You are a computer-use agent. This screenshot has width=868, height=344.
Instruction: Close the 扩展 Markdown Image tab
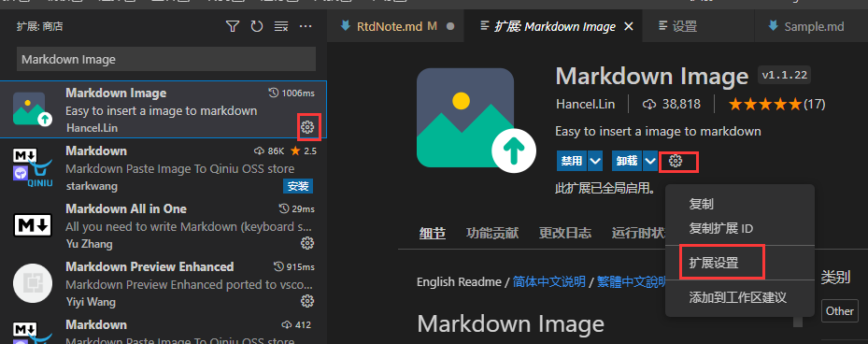[x=628, y=26]
